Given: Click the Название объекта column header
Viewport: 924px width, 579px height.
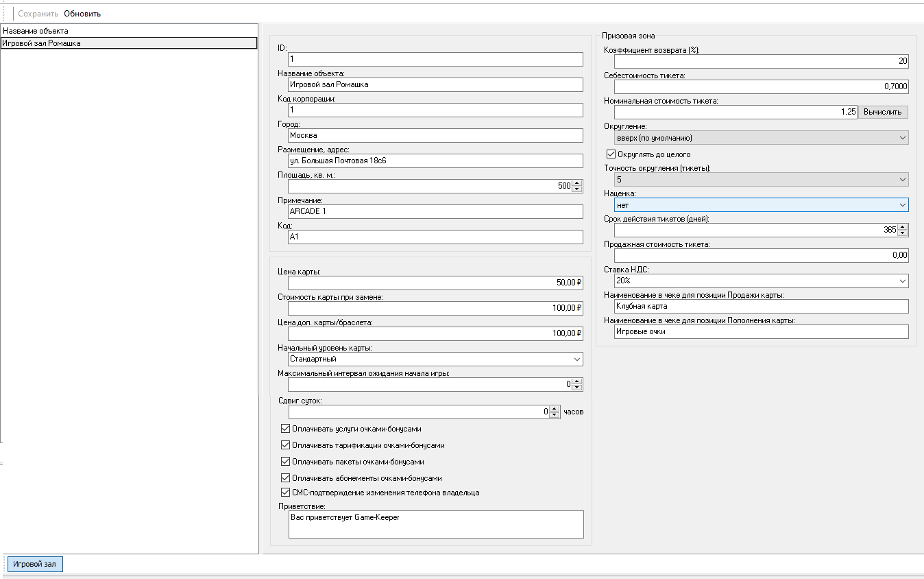Looking at the screenshot, I should [129, 31].
